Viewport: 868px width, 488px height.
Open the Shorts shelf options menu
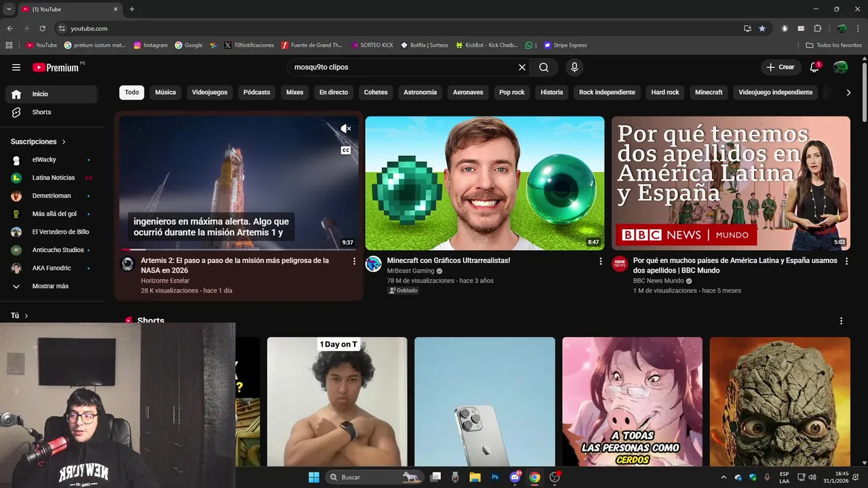click(842, 321)
